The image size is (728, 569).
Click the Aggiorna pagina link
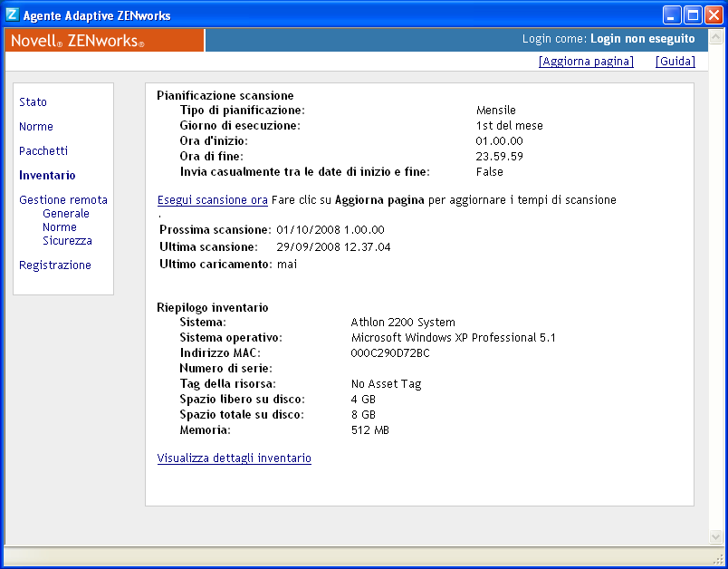click(x=586, y=62)
